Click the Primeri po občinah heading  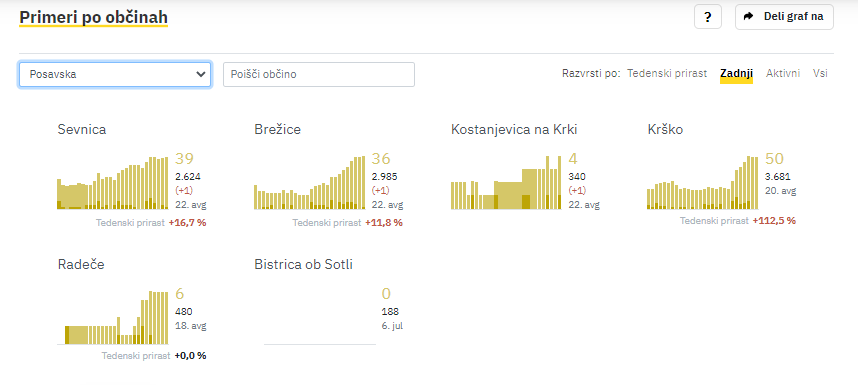pos(94,18)
